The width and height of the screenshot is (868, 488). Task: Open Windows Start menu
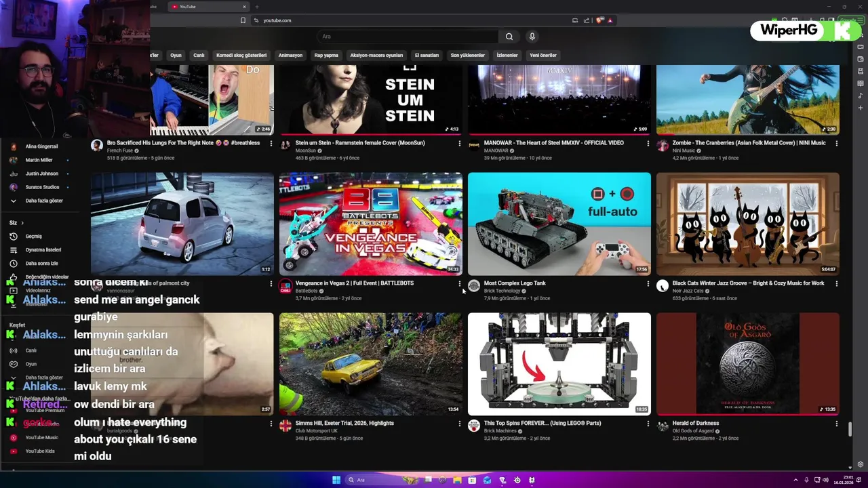coord(336,480)
